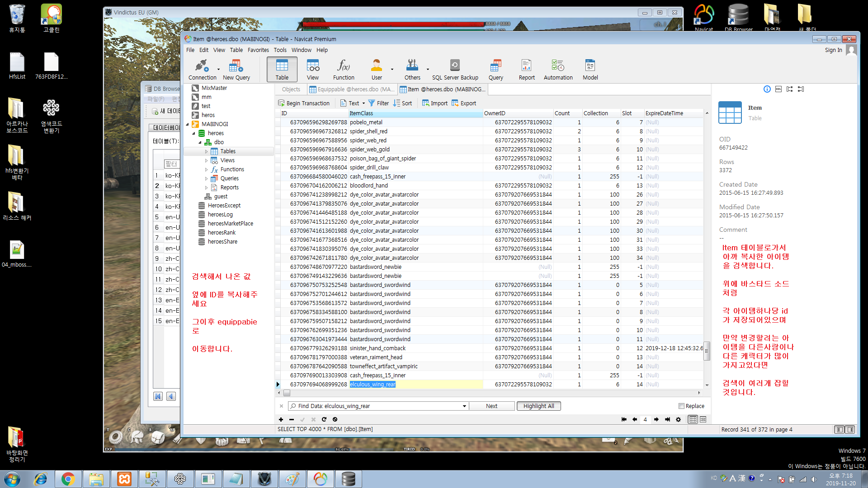Viewport: 868px width, 488px height.
Task: Open the Others dropdown arrow
Action: click(x=428, y=69)
